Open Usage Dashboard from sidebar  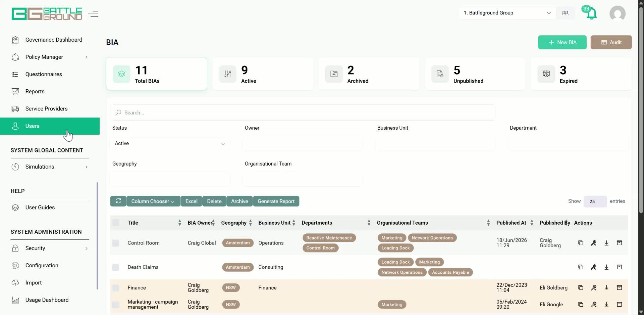click(50, 300)
